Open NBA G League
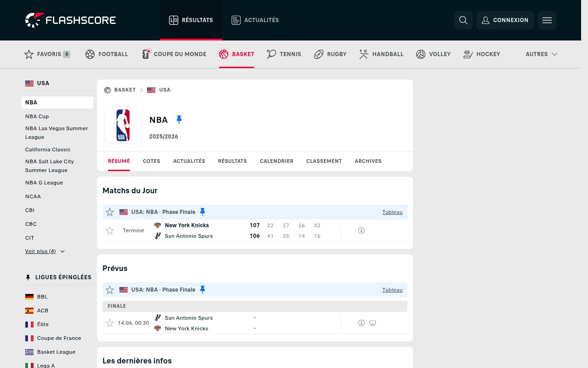588x368 pixels. pyautogui.click(x=44, y=183)
